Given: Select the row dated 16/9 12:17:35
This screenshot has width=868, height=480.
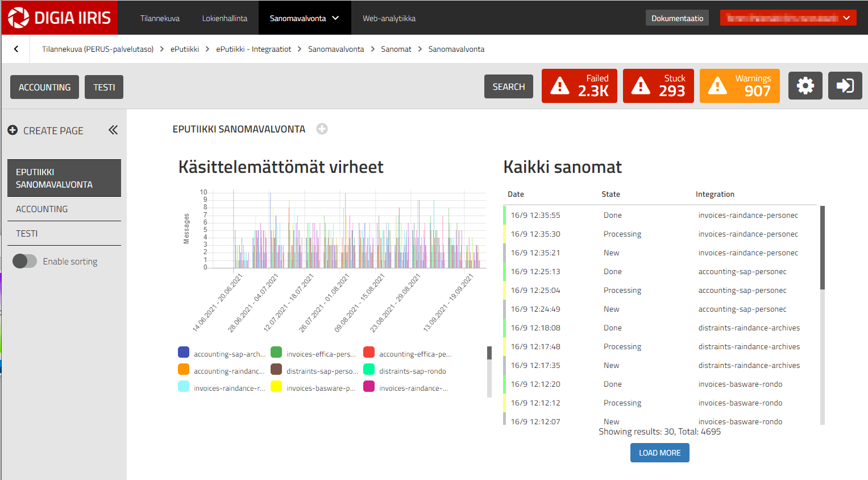Looking at the screenshot, I should [x=661, y=365].
